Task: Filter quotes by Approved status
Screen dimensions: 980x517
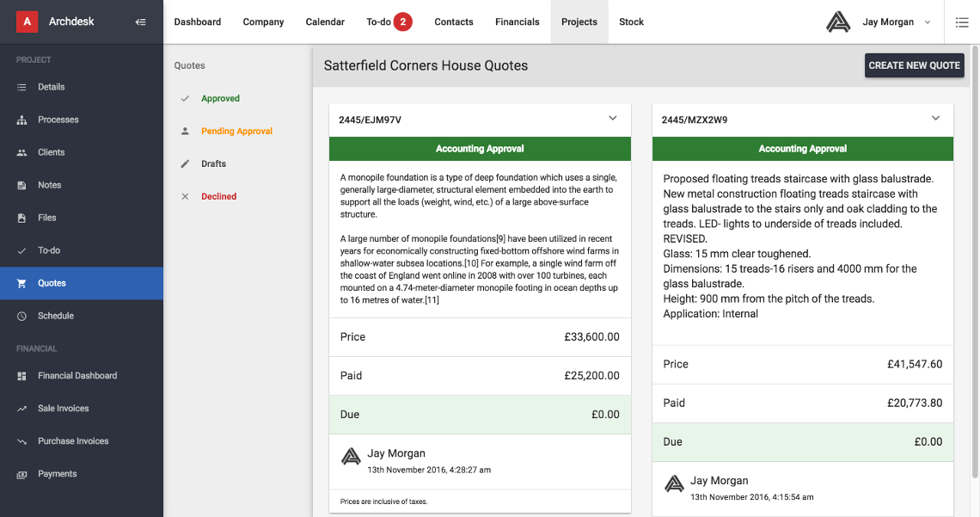Action: click(x=220, y=99)
